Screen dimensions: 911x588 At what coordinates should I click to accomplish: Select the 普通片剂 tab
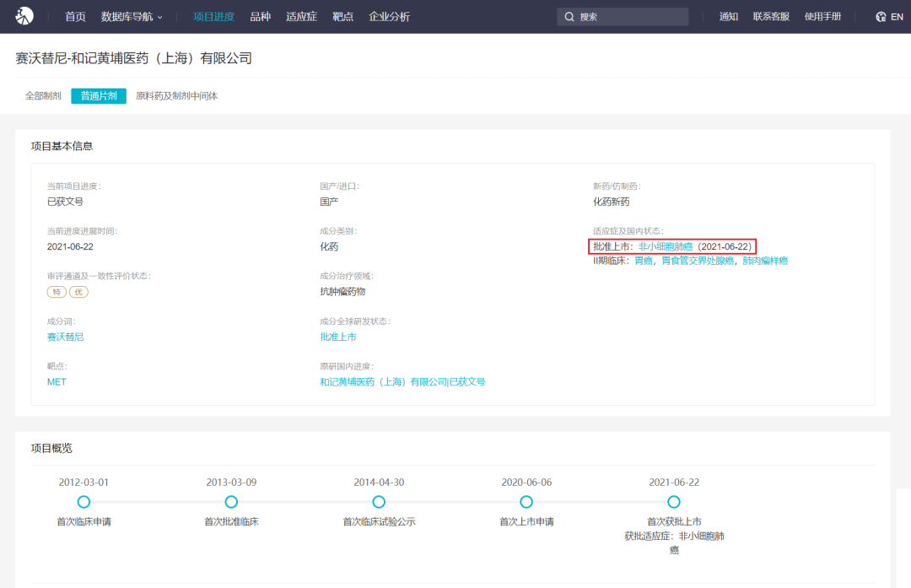click(x=99, y=96)
